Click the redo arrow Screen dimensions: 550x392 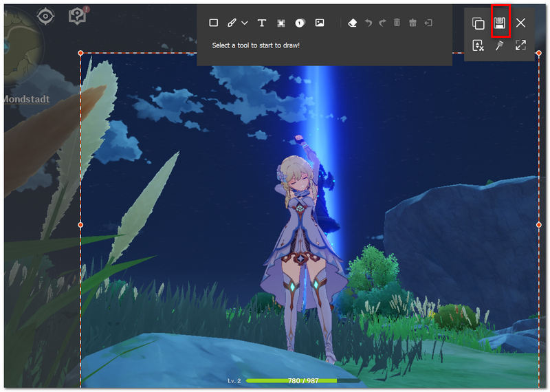tap(383, 23)
